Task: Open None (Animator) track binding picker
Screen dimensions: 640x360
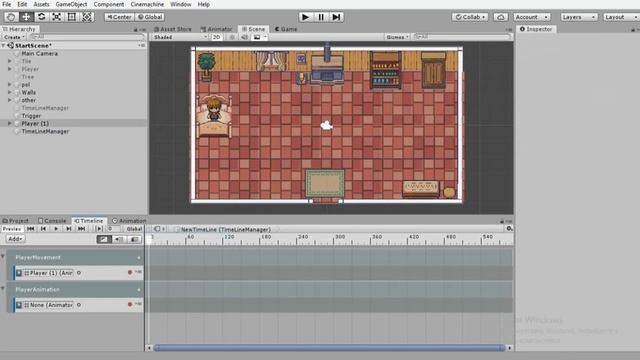Action: point(79,305)
